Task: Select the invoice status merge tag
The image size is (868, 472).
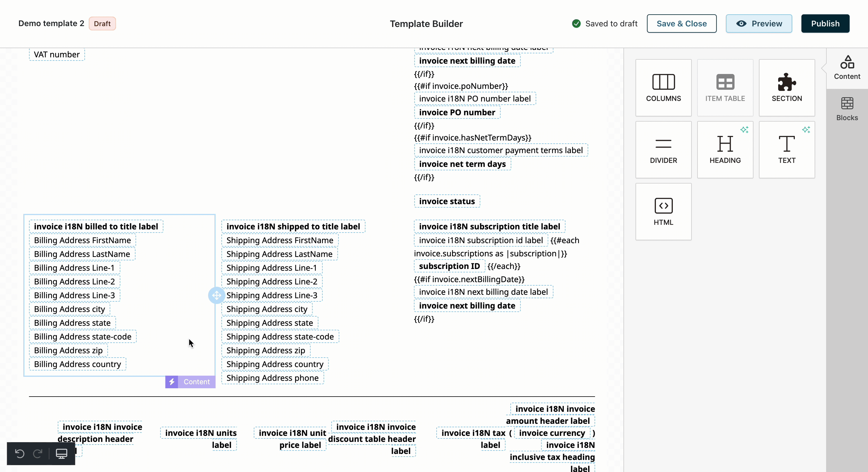Action: 446,201
